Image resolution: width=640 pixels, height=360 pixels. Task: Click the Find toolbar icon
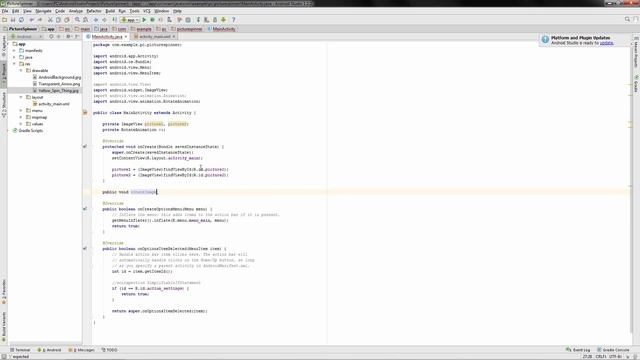point(77,20)
